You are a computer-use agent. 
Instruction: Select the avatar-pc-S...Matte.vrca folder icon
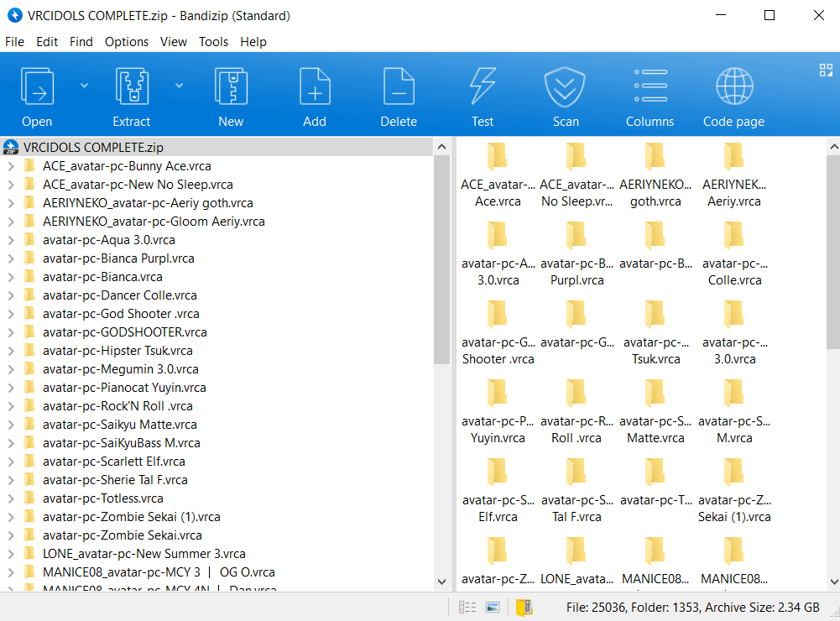click(655, 393)
